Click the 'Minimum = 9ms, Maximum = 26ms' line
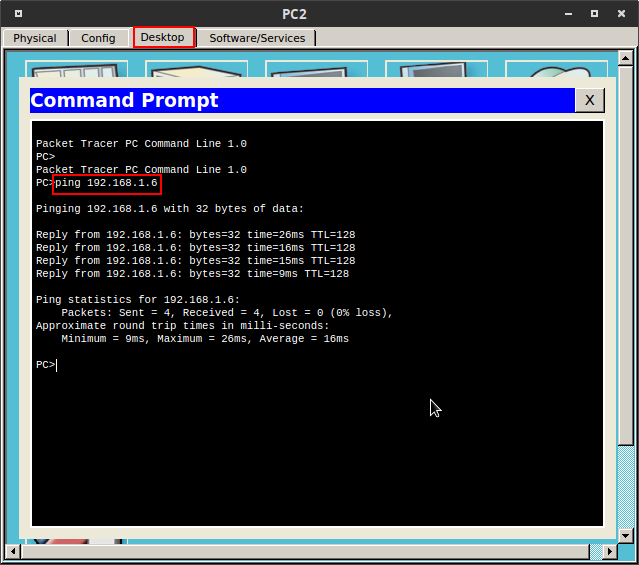639x565 pixels. tap(205, 339)
